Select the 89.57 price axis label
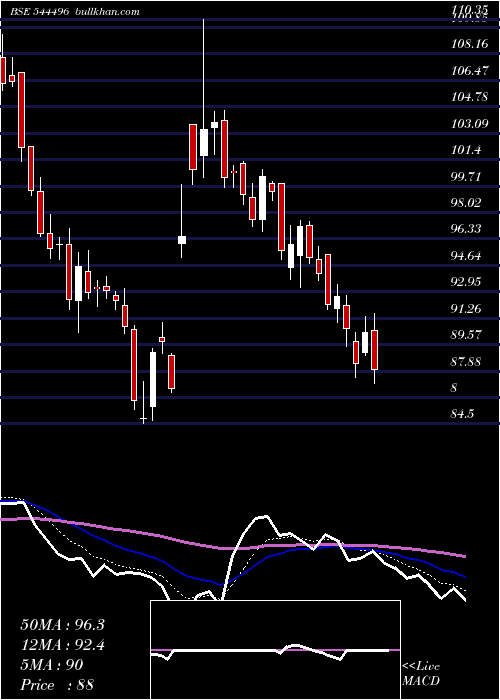Image resolution: width=500 pixels, height=700 pixels. [466, 334]
